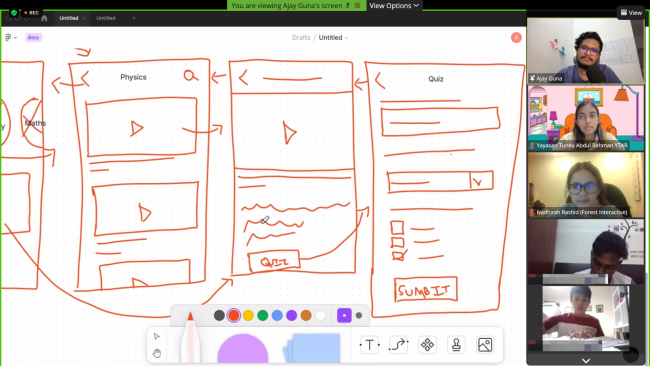This screenshot has width=650, height=366.
Task: Open a new tab with plus button
Action: 134,18
